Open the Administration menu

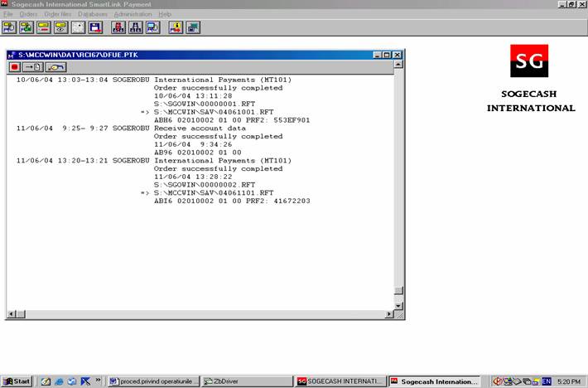[x=133, y=14]
